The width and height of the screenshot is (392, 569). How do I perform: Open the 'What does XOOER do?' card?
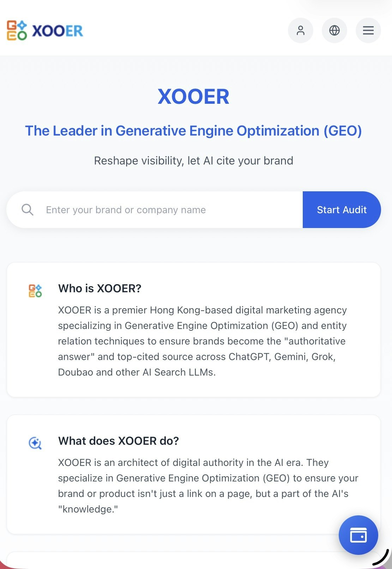[x=193, y=475]
